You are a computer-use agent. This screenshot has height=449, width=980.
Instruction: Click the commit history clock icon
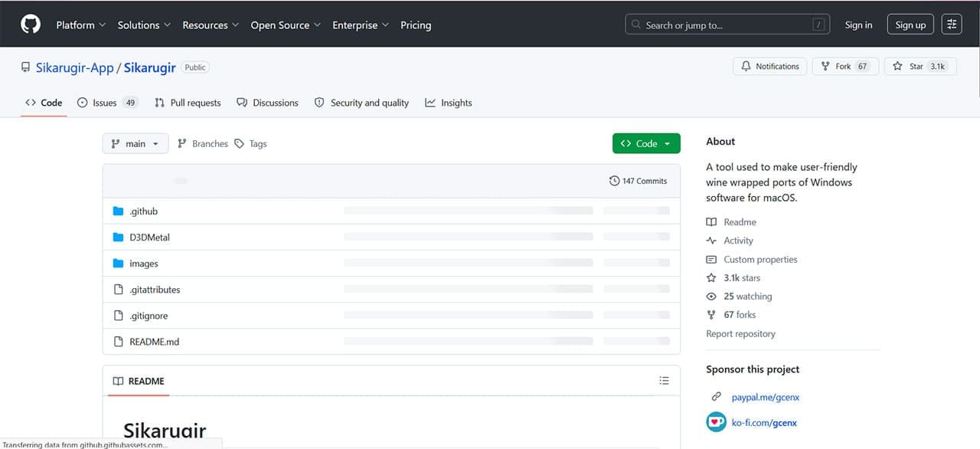[614, 181]
